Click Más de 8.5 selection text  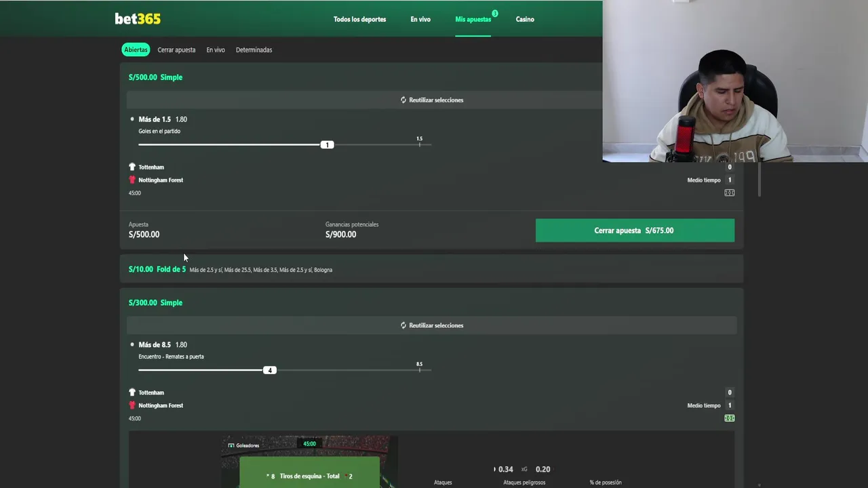coord(155,344)
